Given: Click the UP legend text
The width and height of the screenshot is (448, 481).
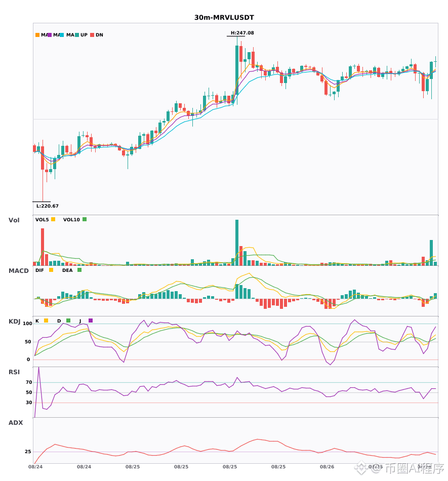Looking at the screenshot, I should pyautogui.click(x=84, y=35).
